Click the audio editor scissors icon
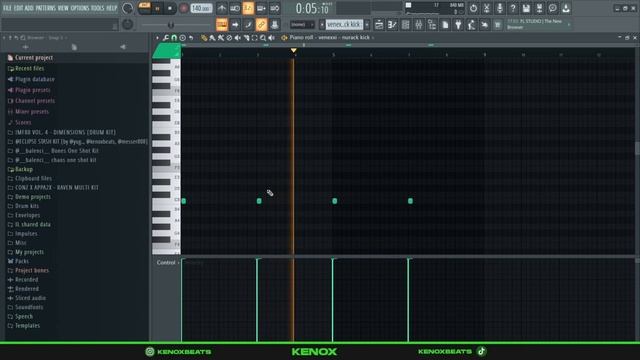Viewport: 640px width, 360px height. click(x=487, y=8)
